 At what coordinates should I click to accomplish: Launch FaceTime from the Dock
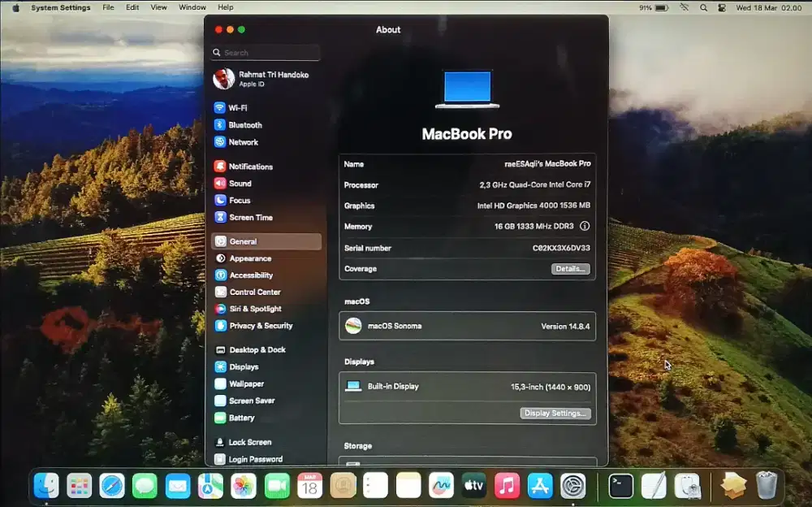[x=277, y=486]
